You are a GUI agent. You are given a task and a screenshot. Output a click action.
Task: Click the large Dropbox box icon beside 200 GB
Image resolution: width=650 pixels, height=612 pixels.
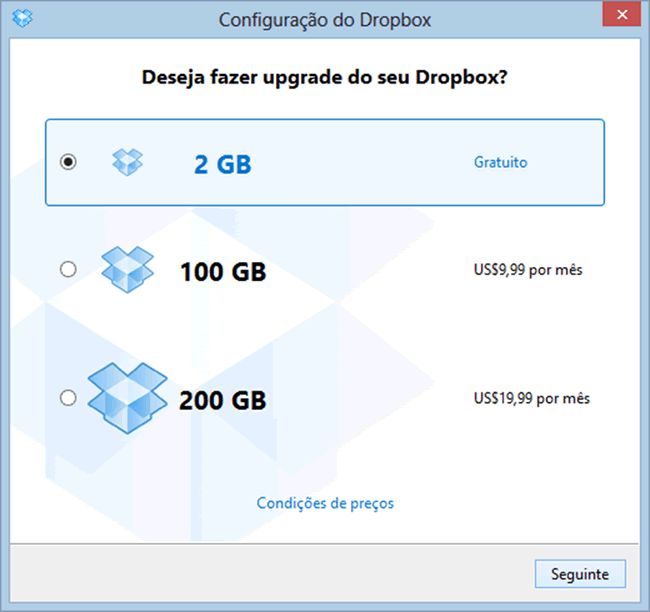tap(128, 398)
